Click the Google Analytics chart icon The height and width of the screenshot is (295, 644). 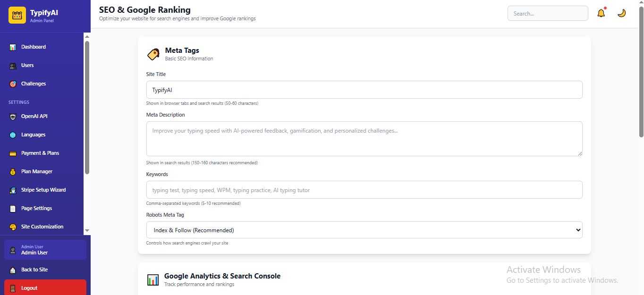pyautogui.click(x=153, y=279)
